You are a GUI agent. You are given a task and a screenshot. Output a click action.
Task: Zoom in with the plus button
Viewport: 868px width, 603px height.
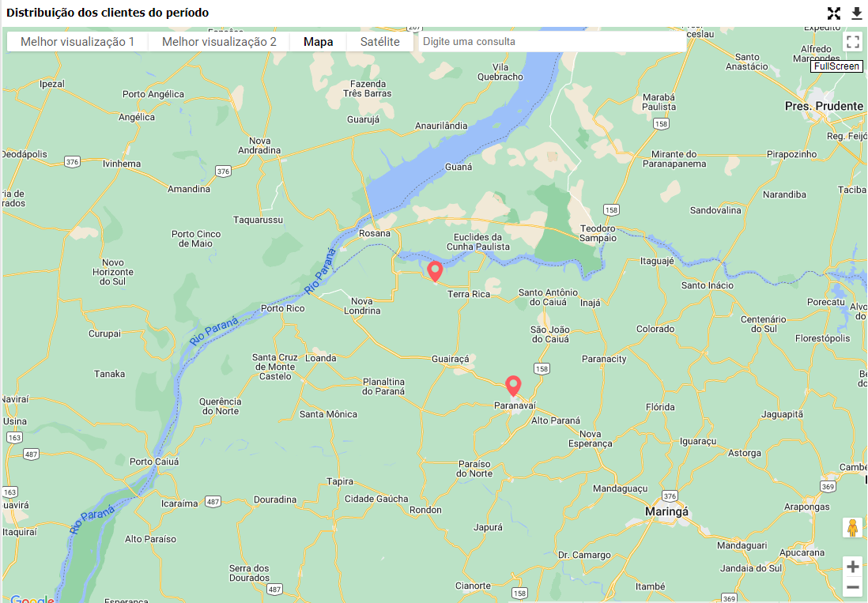point(852,567)
